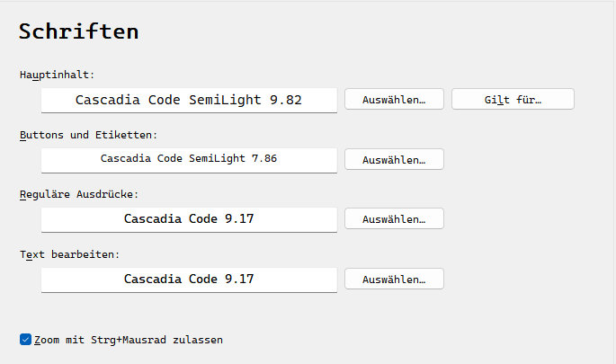The height and width of the screenshot is (364, 616).
Task: Click the Cascadia Code SemiLight 7.86 field
Action: (189, 159)
